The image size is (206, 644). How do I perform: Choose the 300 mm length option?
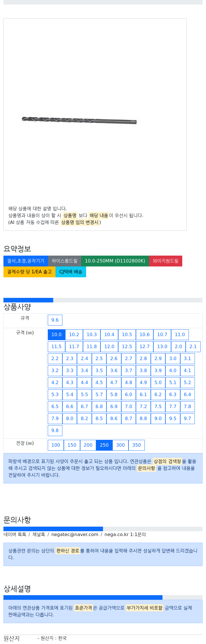point(120,445)
